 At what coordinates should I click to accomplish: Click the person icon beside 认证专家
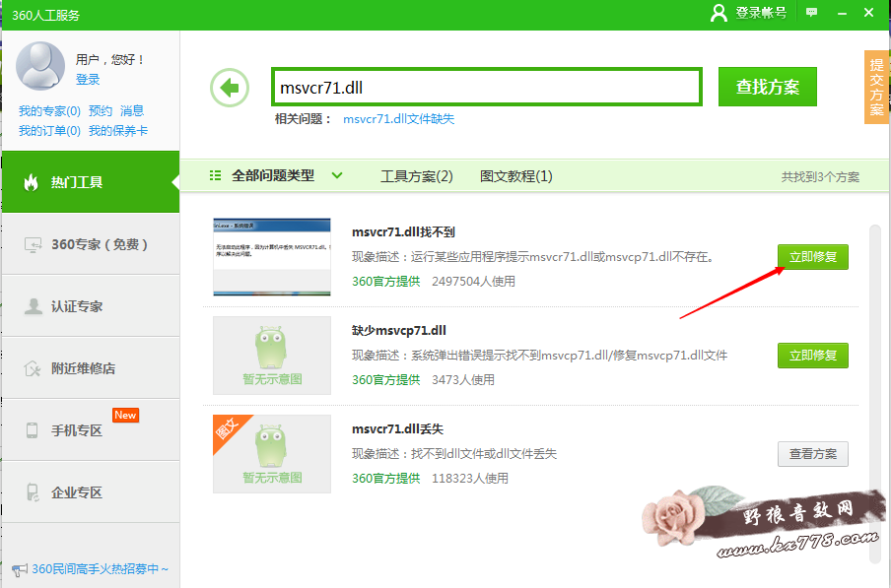point(33,306)
